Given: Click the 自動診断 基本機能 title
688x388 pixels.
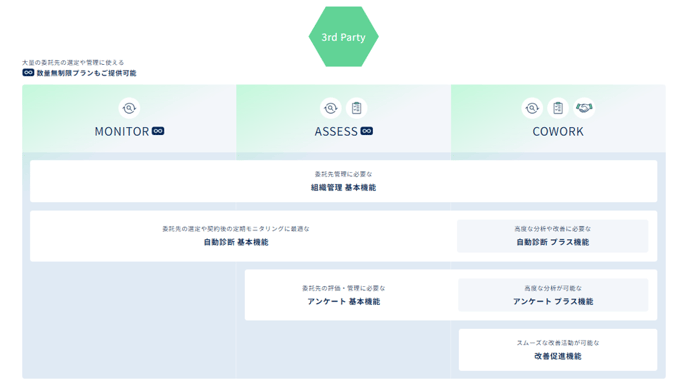Looking at the screenshot, I should 236,242.
